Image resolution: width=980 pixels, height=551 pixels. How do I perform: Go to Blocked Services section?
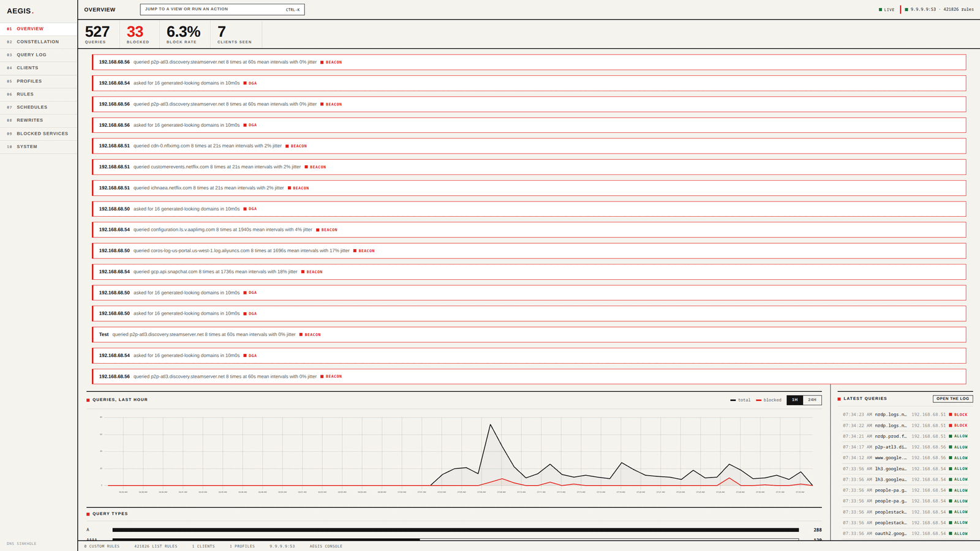point(39,133)
